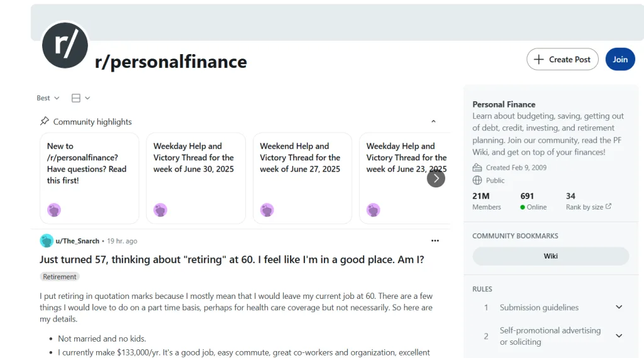
Task: Select the Retirement post flair tag
Action: [60, 277]
